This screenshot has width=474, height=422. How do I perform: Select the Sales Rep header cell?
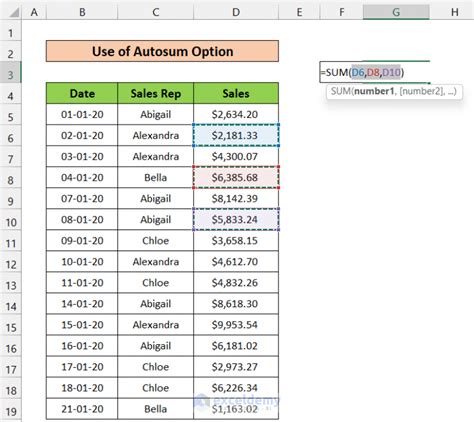point(155,93)
